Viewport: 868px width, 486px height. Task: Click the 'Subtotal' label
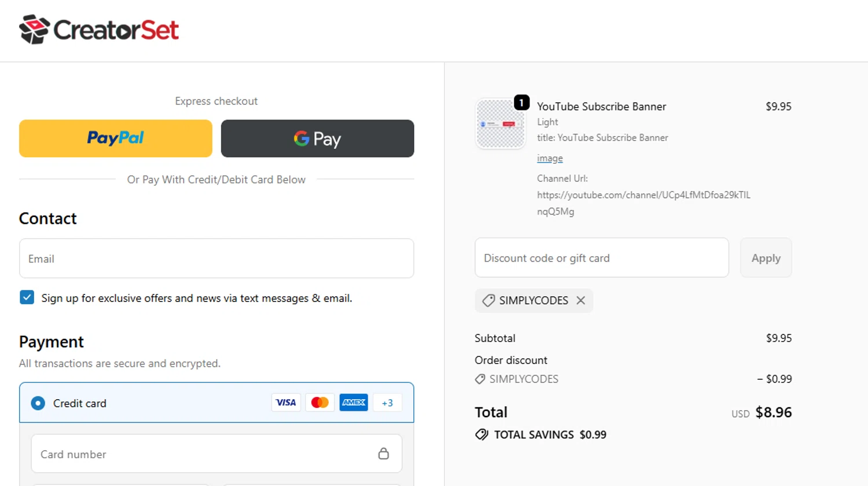tap(495, 338)
